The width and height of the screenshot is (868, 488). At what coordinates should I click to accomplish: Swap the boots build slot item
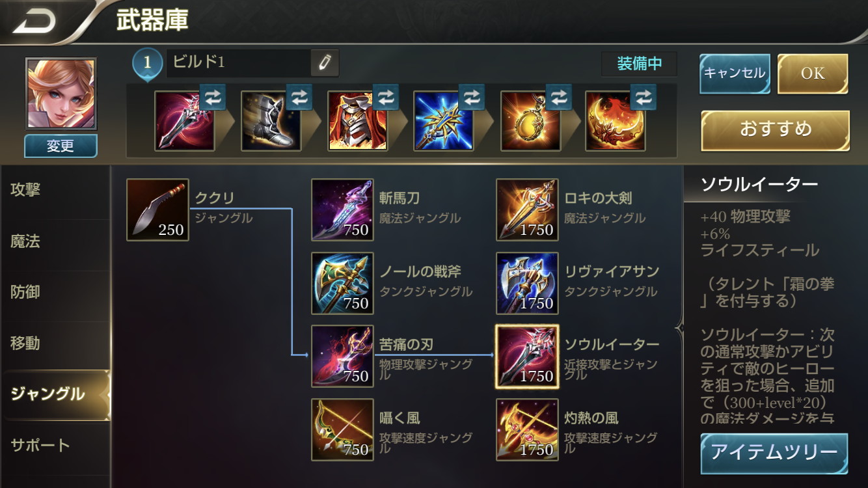[x=299, y=98]
